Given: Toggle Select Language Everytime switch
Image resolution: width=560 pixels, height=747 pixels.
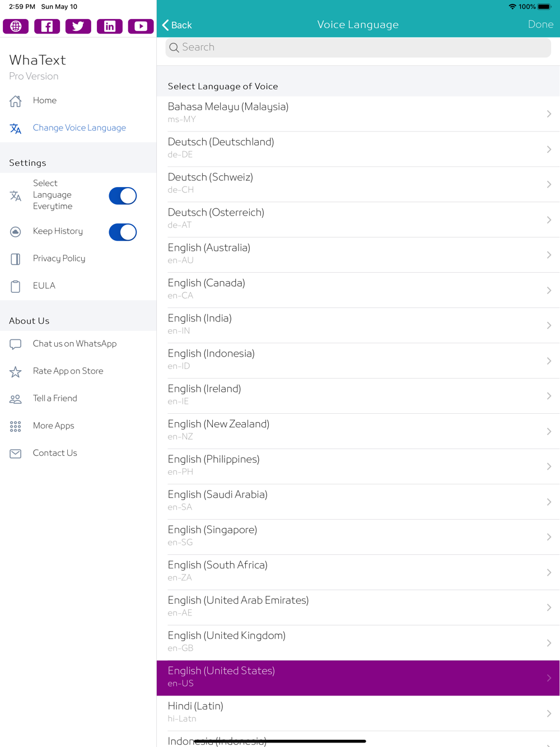Looking at the screenshot, I should [x=123, y=196].
